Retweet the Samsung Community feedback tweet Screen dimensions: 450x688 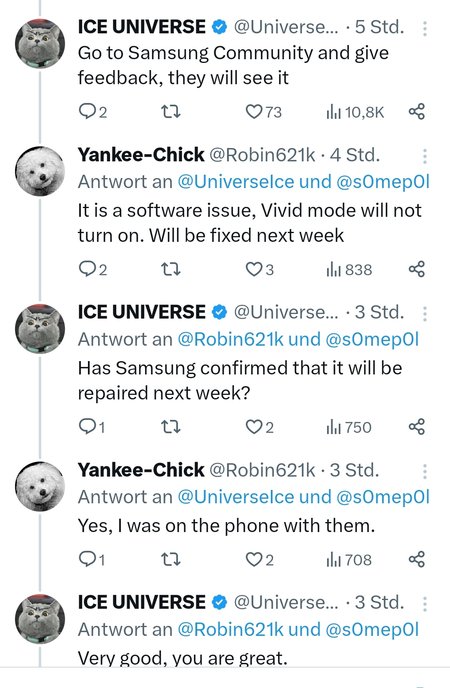pos(170,112)
